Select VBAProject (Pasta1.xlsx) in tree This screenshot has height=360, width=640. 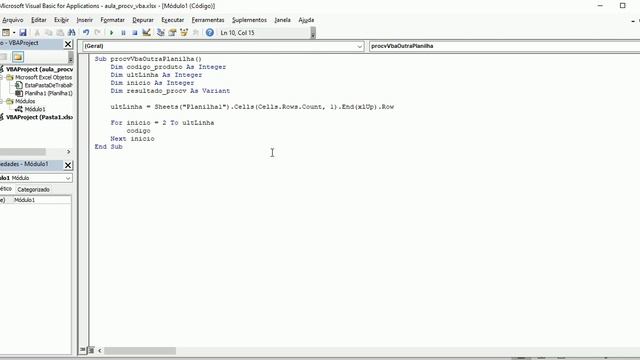coord(39,117)
